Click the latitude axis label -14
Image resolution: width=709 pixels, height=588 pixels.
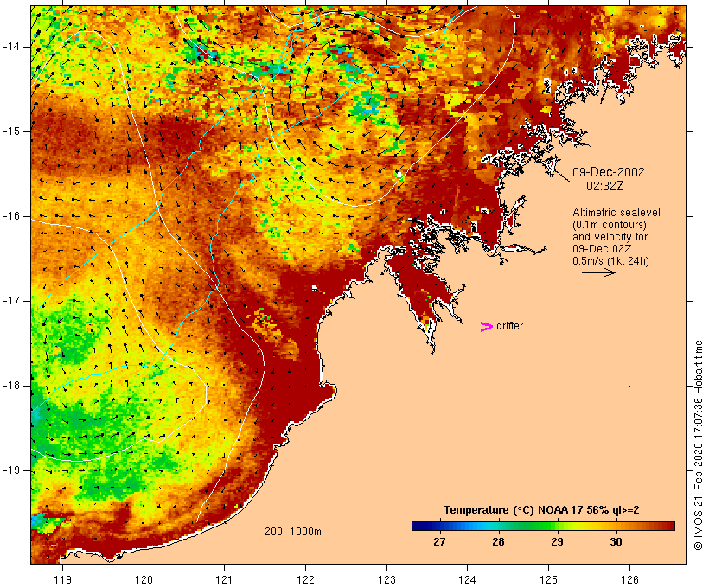(11, 47)
